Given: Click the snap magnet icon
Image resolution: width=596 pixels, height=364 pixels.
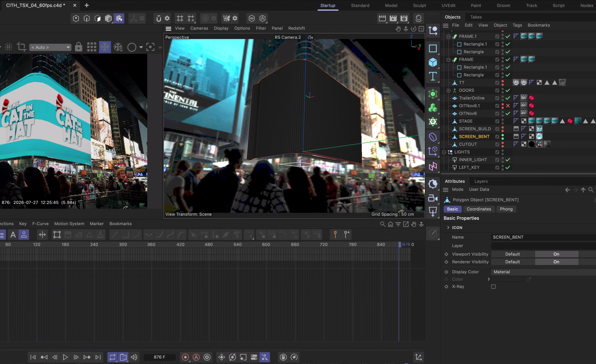Looking at the screenshot, I should [x=159, y=18].
